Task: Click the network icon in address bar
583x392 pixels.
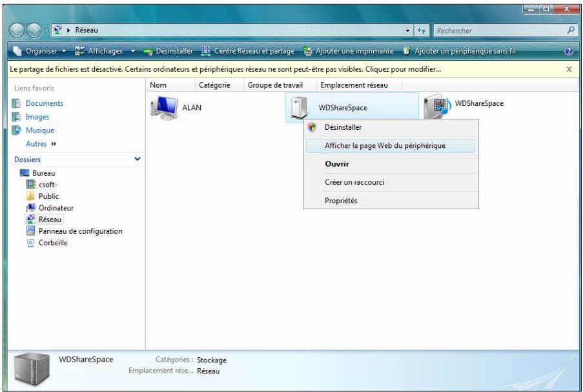Action: click(57, 30)
